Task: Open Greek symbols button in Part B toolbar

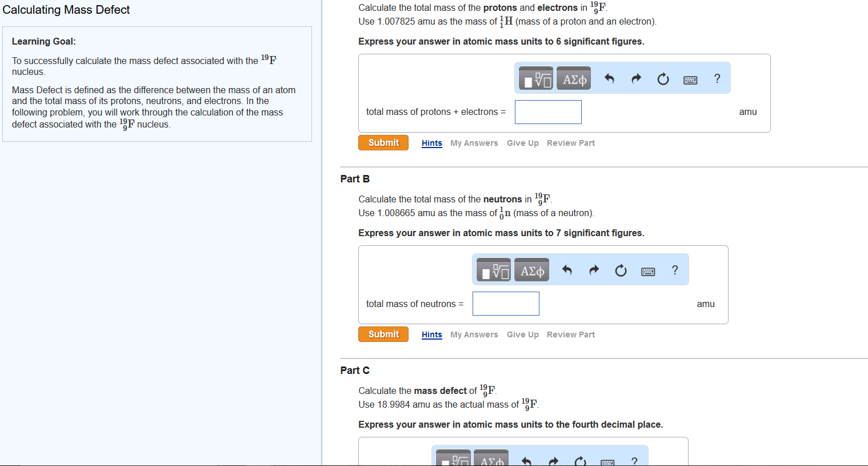Action: coord(531,270)
